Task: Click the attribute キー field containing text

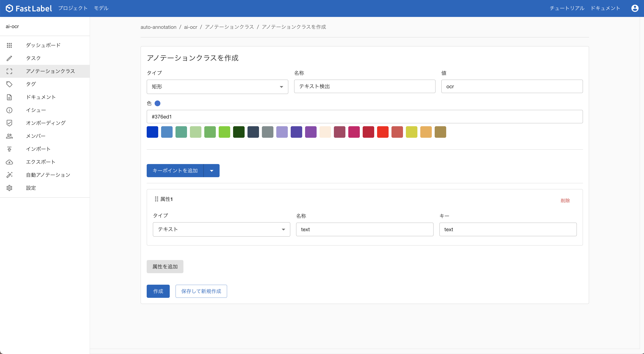Action: pos(508,229)
